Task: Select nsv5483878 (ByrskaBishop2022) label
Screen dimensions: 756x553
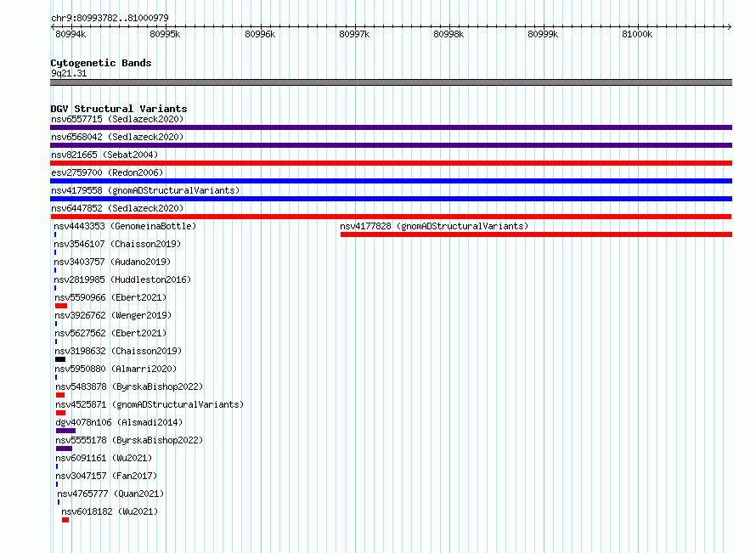Action: coord(129,387)
